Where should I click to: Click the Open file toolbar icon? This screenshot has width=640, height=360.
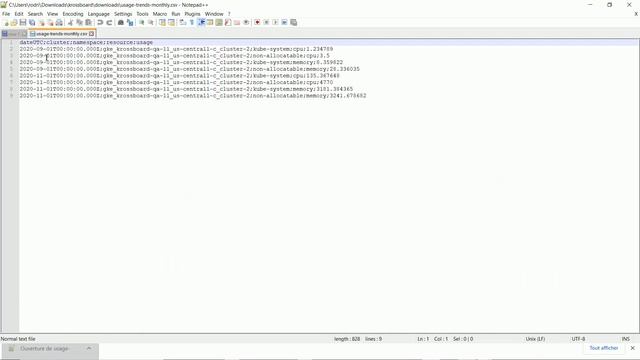pos(14,22)
